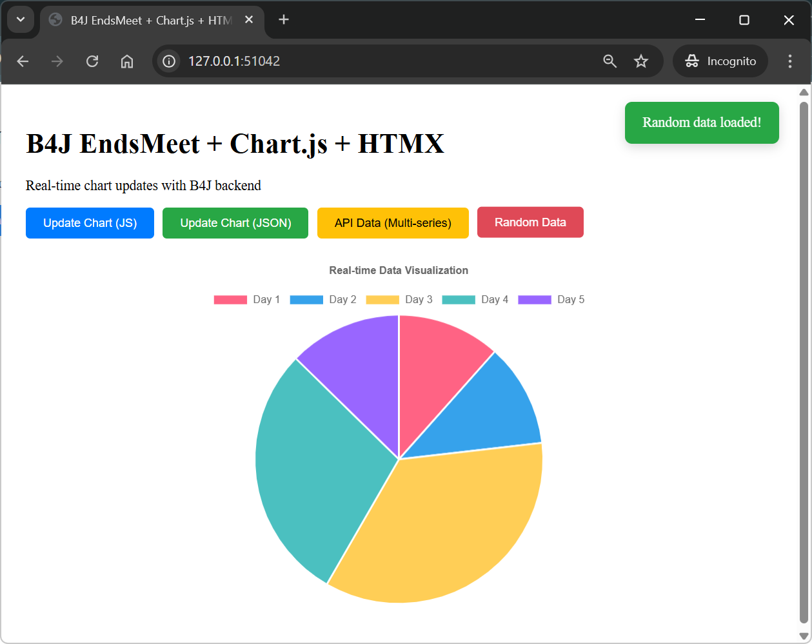Image resolution: width=812 pixels, height=644 pixels.
Task: Toggle Day 4 in the chart legend
Action: click(x=475, y=300)
